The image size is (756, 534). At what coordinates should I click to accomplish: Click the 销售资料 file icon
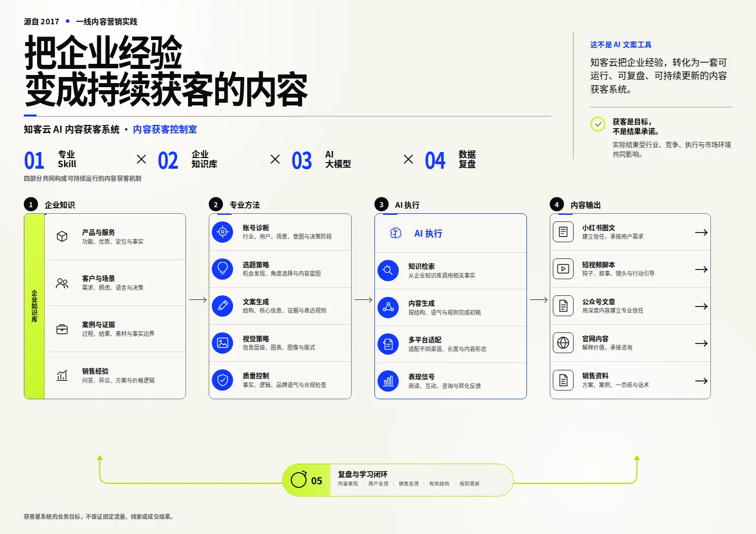(563, 380)
